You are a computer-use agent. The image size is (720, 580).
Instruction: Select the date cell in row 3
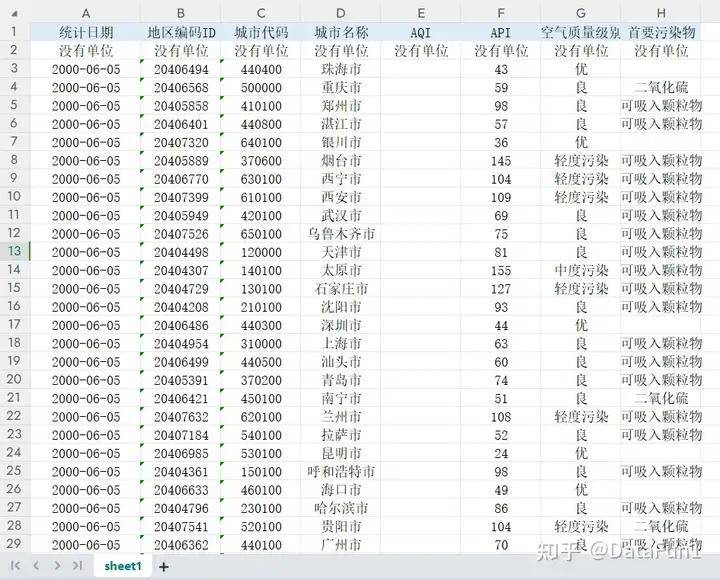click(x=85, y=69)
